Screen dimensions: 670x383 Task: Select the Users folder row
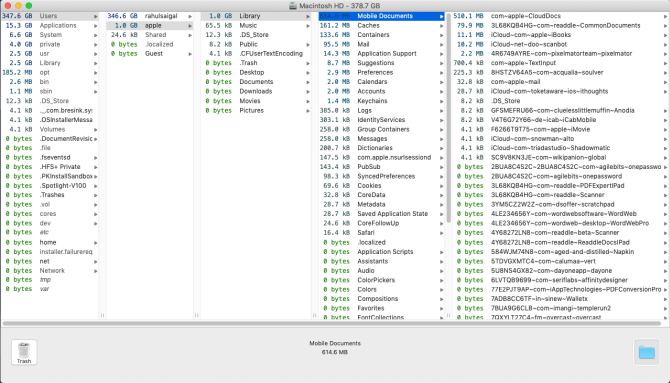pos(50,16)
